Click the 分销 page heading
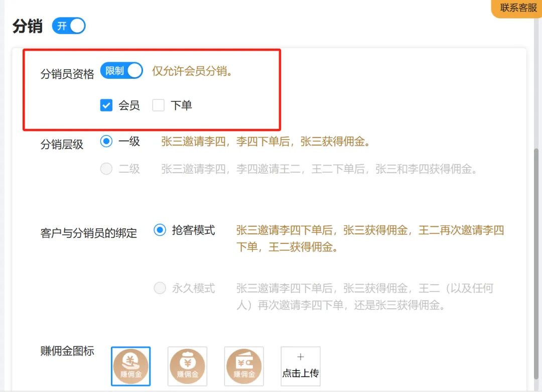The height and width of the screenshot is (392, 542). point(28,26)
